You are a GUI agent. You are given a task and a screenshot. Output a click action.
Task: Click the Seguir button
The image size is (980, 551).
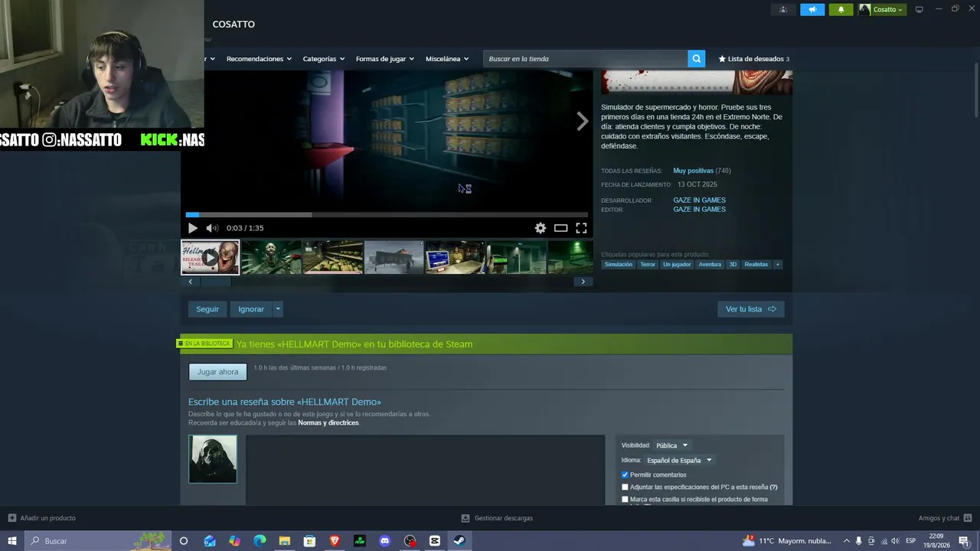tap(207, 309)
